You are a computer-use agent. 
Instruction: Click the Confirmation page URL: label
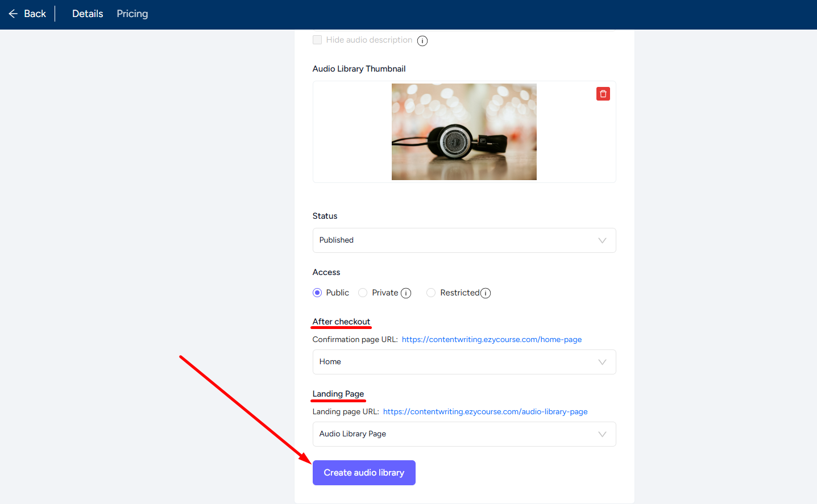click(x=355, y=339)
